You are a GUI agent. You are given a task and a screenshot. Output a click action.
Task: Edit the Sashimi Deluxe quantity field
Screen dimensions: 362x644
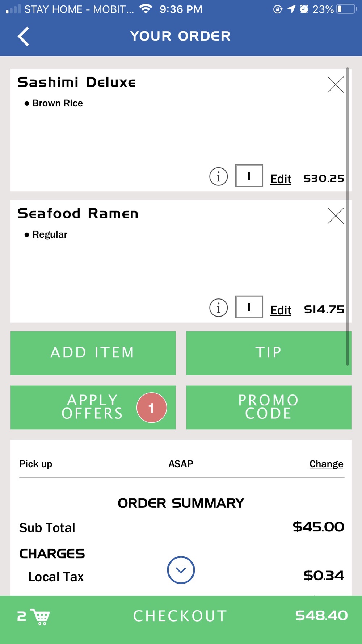(249, 176)
